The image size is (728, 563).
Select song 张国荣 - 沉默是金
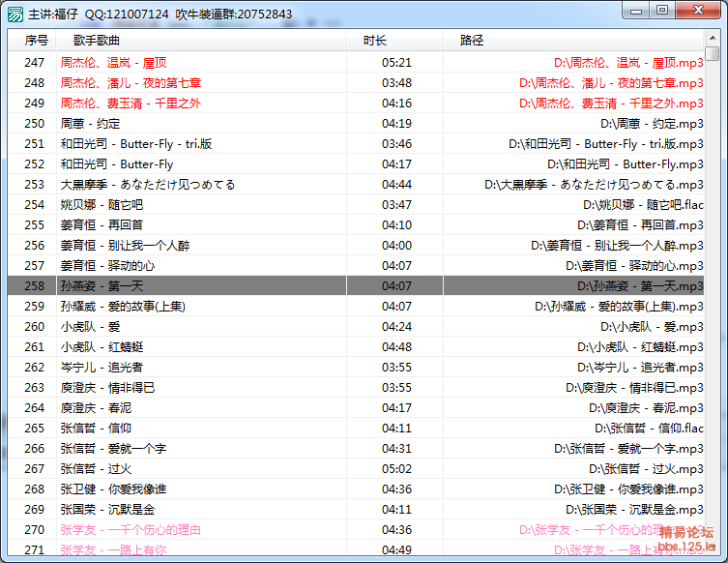tap(107, 509)
